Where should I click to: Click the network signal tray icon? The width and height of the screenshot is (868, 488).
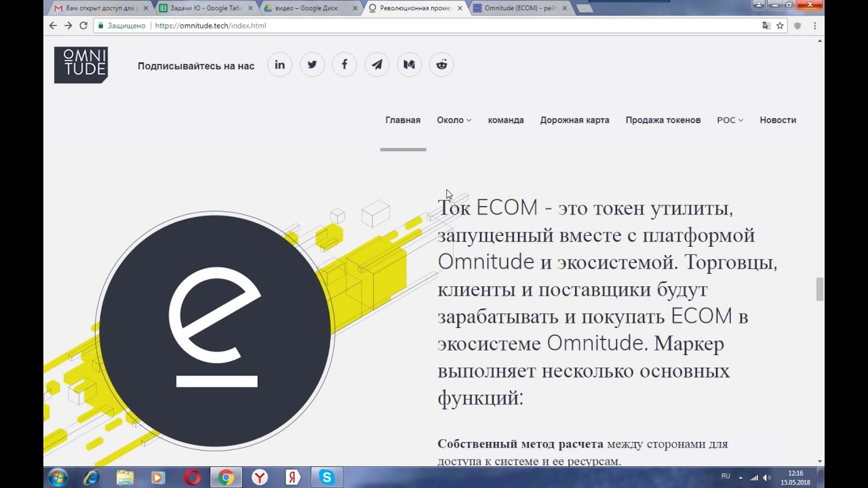[x=754, y=478]
